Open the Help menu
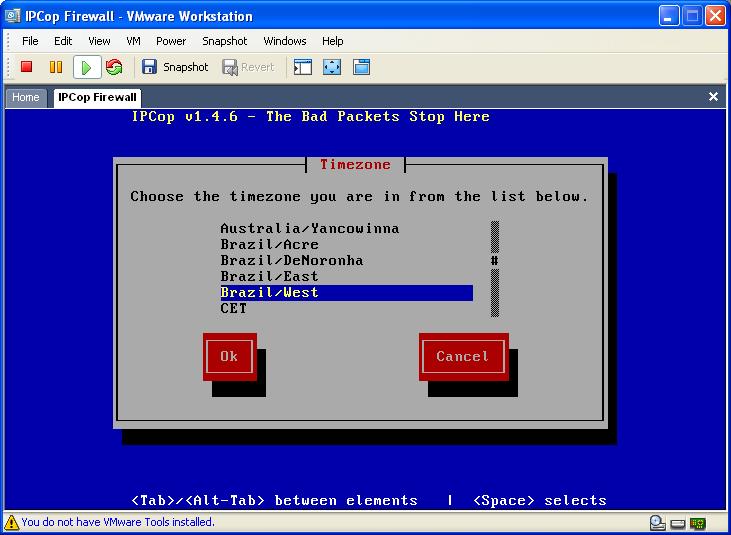Viewport: 731px width, 535px height. click(332, 41)
